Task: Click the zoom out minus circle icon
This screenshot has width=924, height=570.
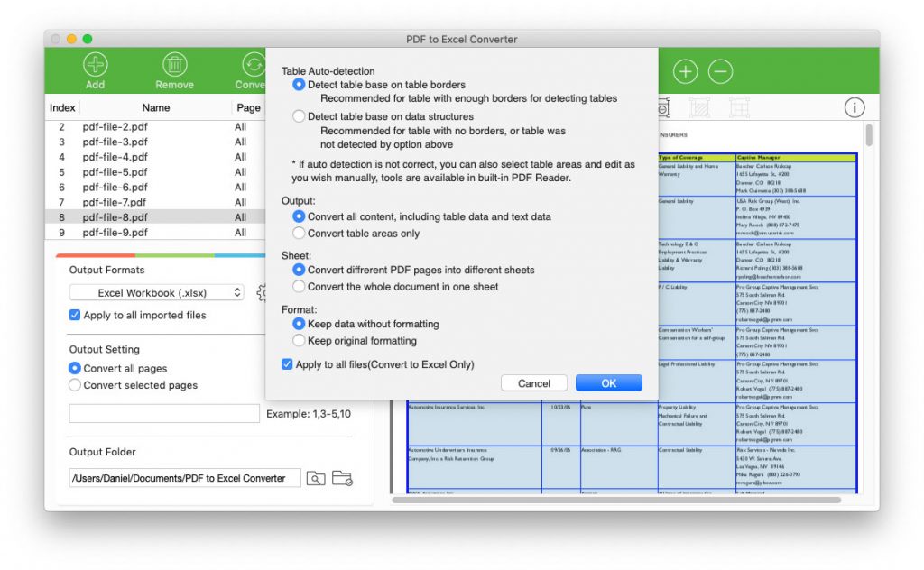Action: coord(720,72)
